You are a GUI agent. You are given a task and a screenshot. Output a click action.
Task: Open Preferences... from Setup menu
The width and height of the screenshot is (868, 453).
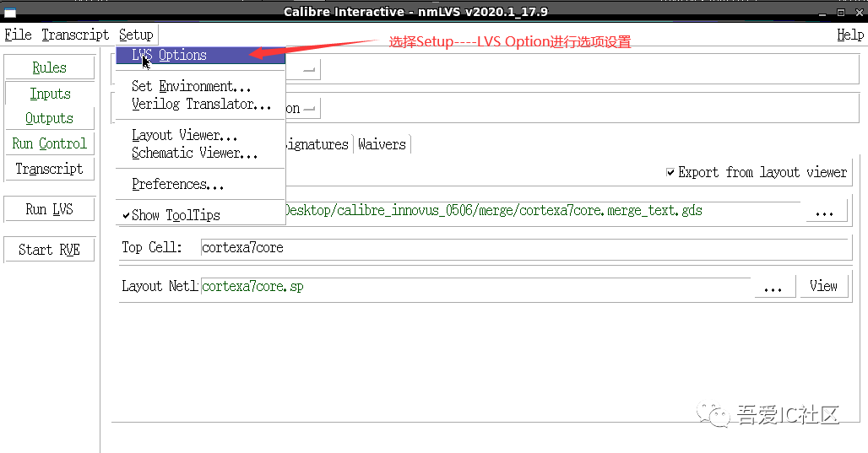pos(177,184)
